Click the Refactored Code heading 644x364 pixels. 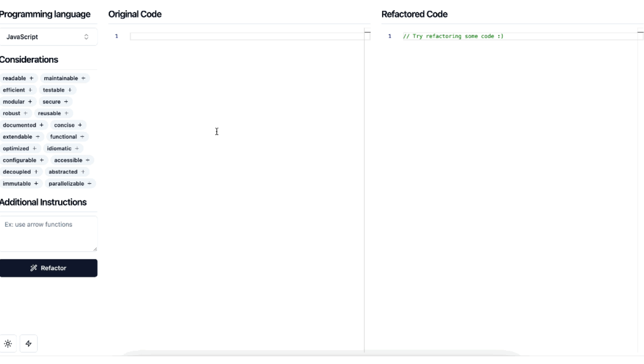click(414, 14)
